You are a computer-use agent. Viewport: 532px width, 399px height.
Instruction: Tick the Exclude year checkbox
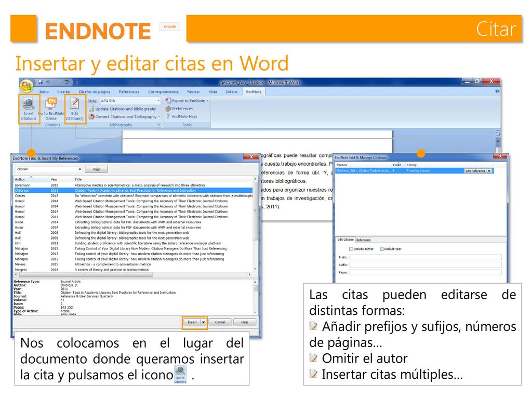(382, 249)
